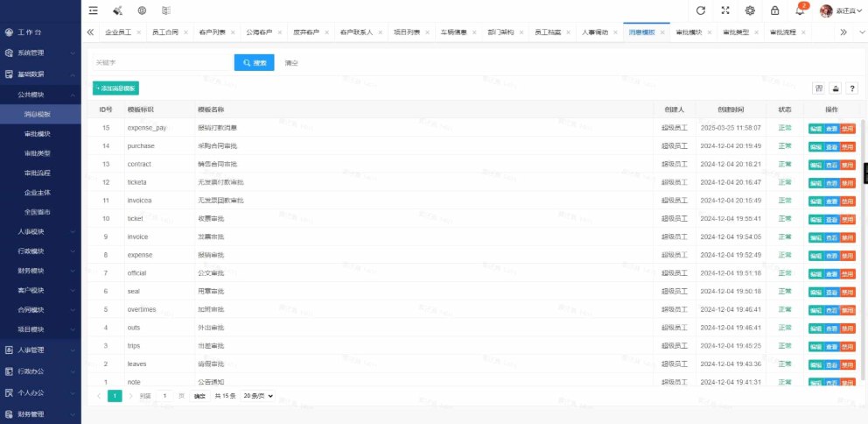Click the blue 搜索 search button
Screen dimensions: 868x424
click(254, 62)
